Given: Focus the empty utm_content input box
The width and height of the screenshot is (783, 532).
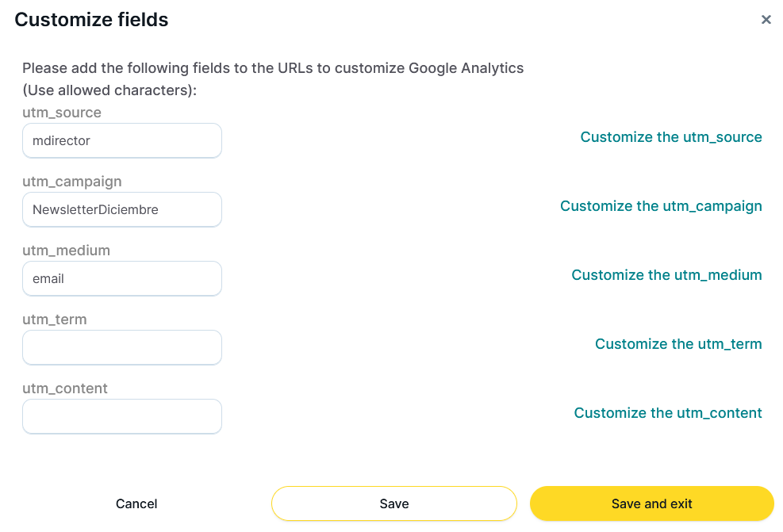Looking at the screenshot, I should click(122, 416).
